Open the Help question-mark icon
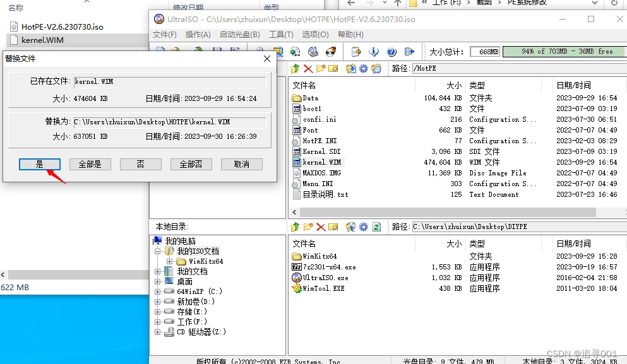627x364 pixels. point(391,52)
